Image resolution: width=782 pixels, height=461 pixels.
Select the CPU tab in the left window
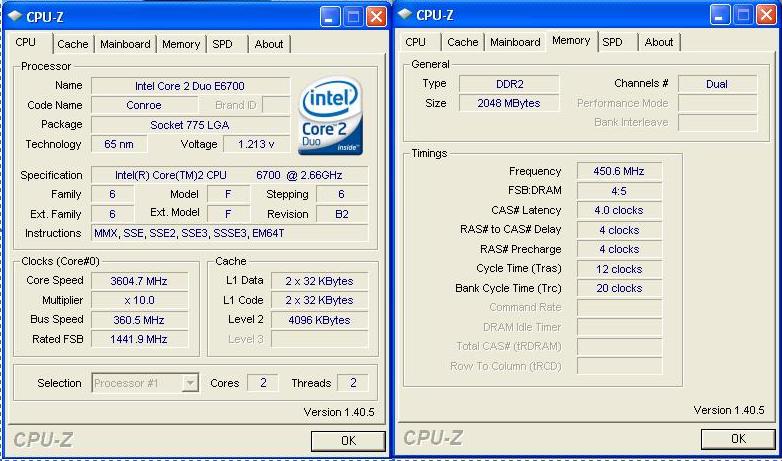[x=25, y=42]
